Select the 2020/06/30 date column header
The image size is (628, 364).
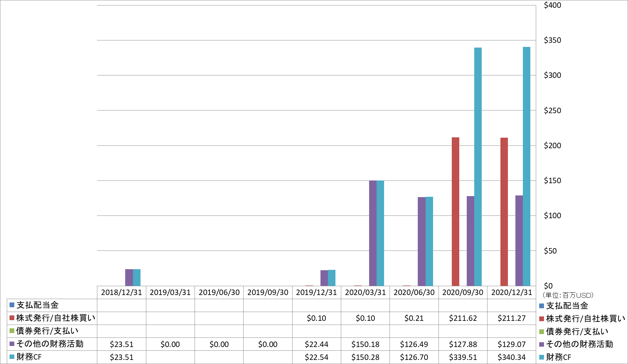point(414,292)
